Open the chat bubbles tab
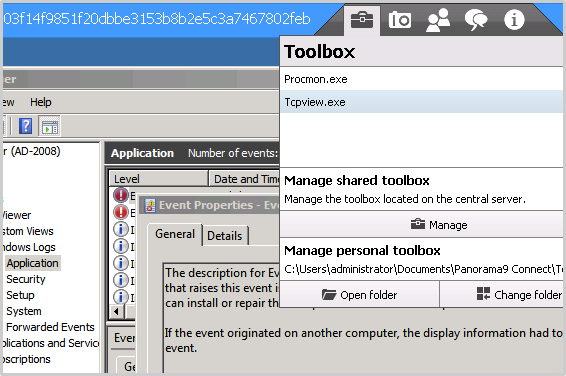Viewport: 566px width, 376px height. coord(476,20)
